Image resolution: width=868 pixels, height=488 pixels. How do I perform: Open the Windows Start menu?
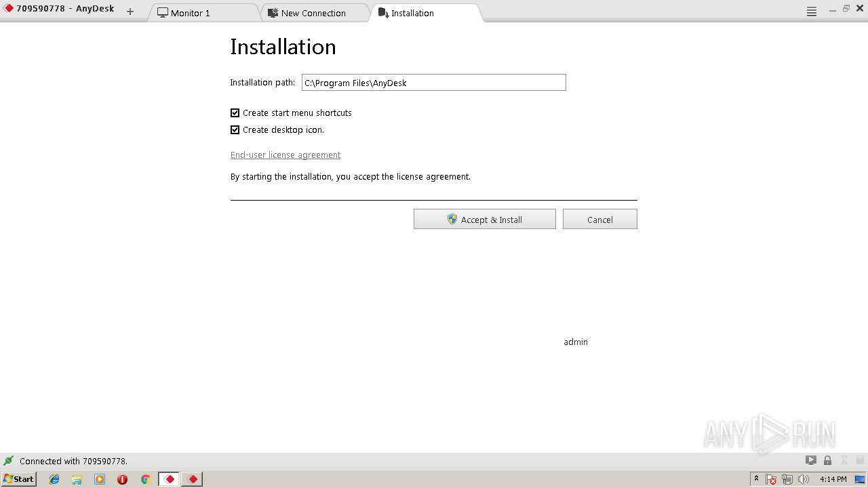pos(19,479)
